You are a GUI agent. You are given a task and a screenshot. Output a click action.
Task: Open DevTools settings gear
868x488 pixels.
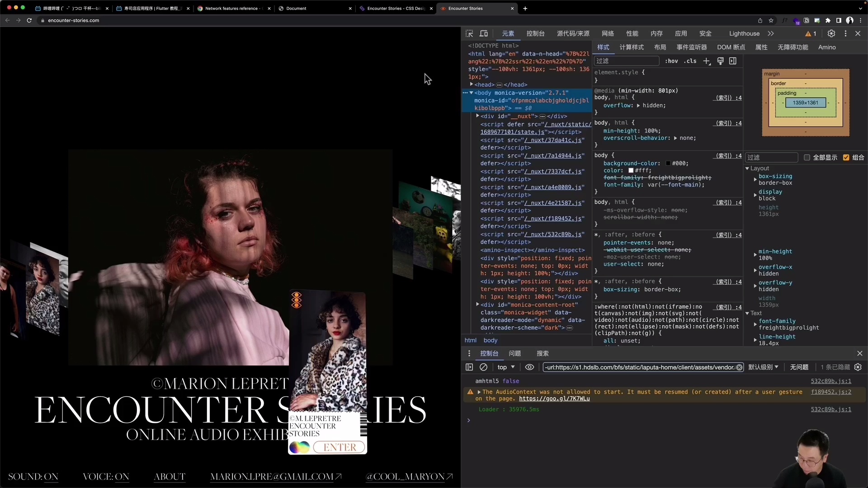pos(831,33)
